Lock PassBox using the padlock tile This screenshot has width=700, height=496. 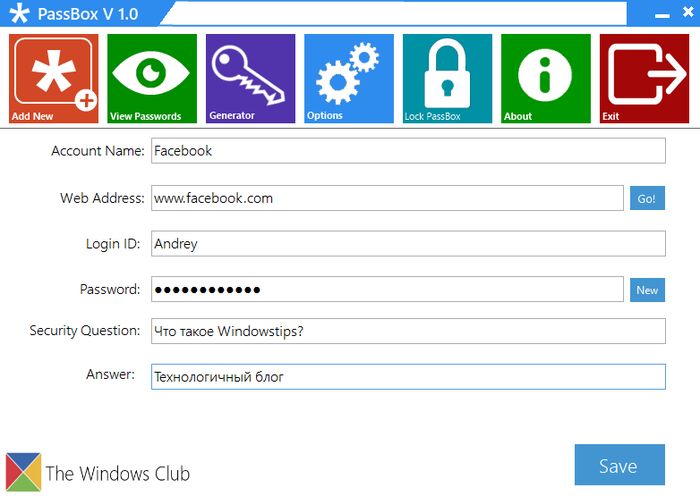tap(447, 79)
